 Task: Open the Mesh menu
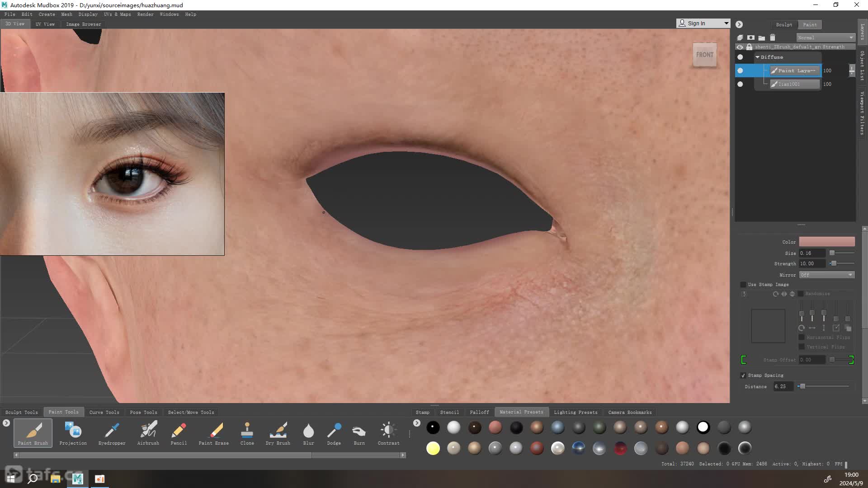[x=66, y=14]
